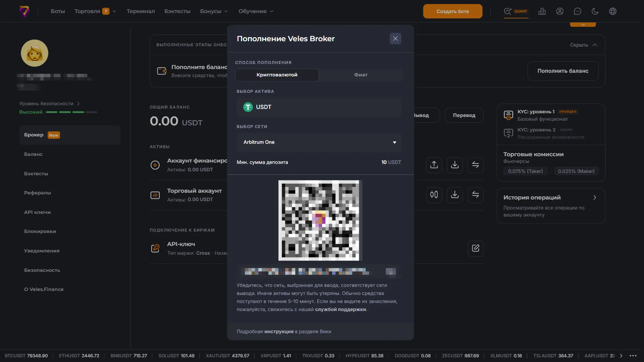Image resolution: width=644 pixels, height=362 pixels.
Task: Toggle dark mode moon icon
Action: click(x=595, y=11)
